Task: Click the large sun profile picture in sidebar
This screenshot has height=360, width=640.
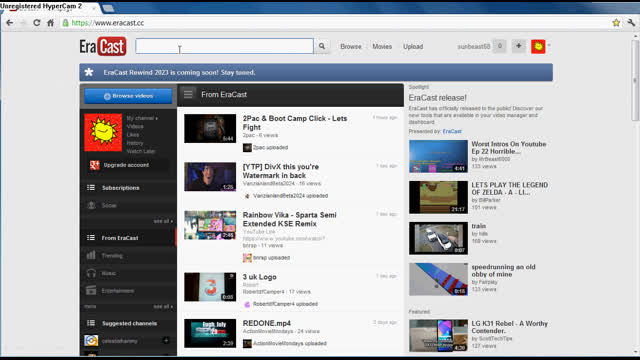Action: pos(103,133)
